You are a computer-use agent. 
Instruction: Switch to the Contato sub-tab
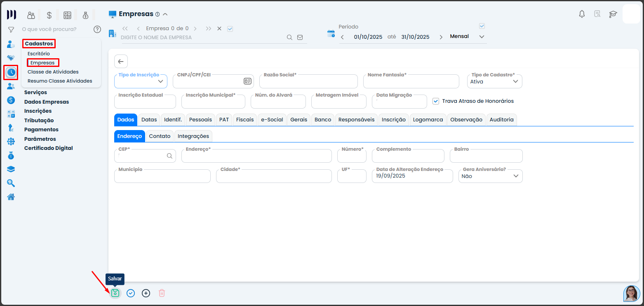point(160,136)
